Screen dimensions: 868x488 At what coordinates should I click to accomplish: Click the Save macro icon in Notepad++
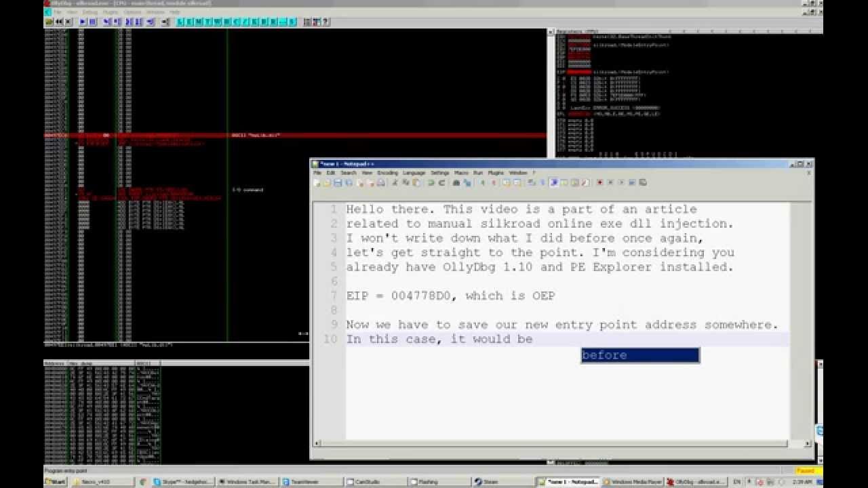[642, 183]
